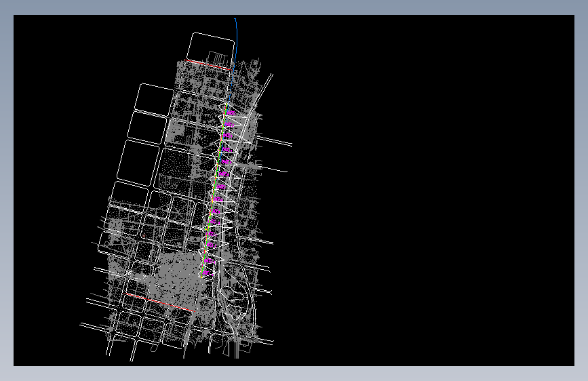Select the bottommost magenta label along alignment
This screenshot has height=381, width=588.
click(x=208, y=273)
